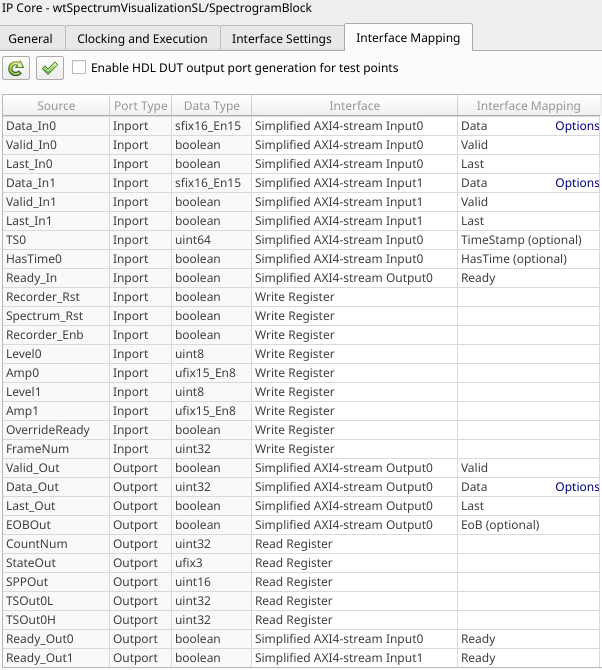This screenshot has height=670, width=602.
Task: Click the Interface column header
Action: [354, 106]
